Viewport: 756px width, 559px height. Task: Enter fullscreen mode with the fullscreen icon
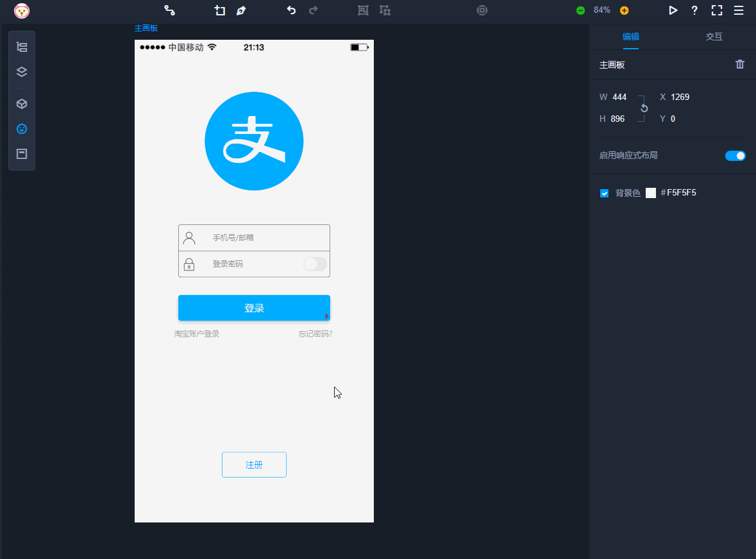[x=717, y=10]
